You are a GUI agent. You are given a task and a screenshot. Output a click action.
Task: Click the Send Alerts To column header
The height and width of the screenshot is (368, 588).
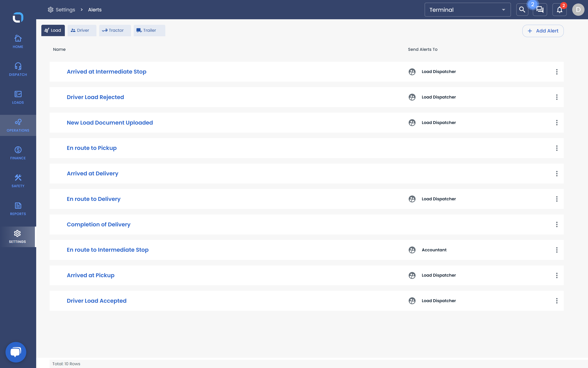click(422, 49)
